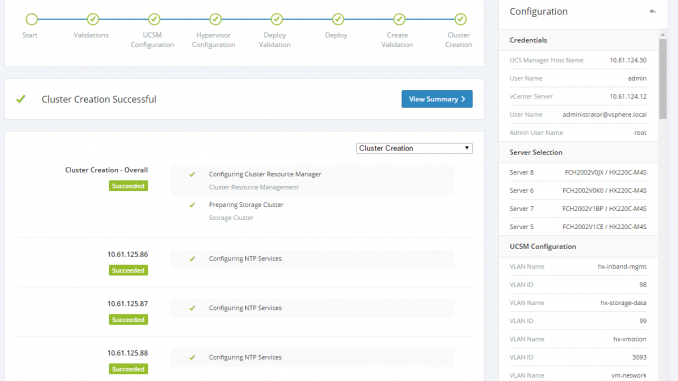
Task: Click the node address 10.61.125.87
Action: tap(128, 304)
